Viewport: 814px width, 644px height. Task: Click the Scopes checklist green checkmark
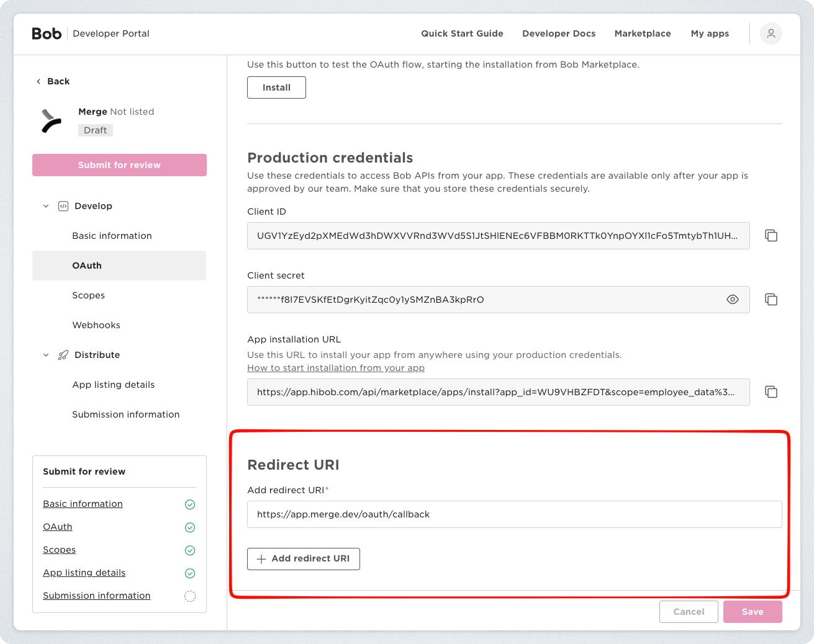click(190, 550)
